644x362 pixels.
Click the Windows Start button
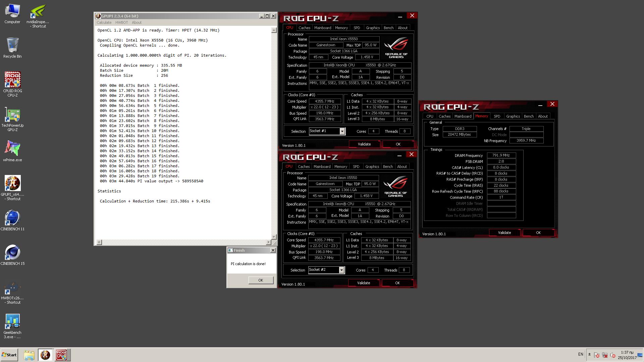tap(9, 355)
